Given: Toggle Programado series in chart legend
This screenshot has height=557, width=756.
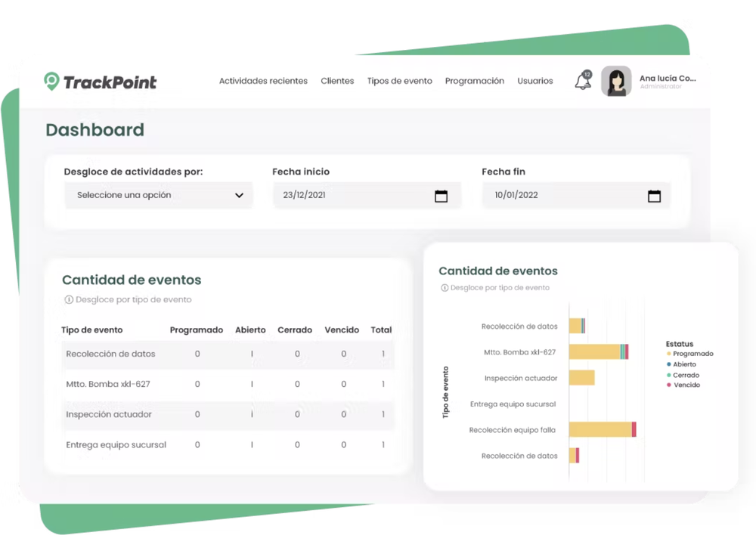Looking at the screenshot, I should coord(690,354).
